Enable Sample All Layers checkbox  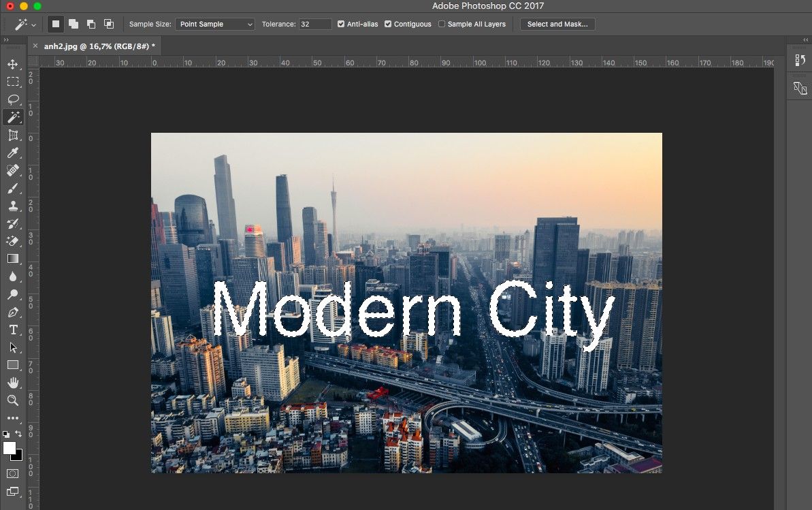(442, 24)
